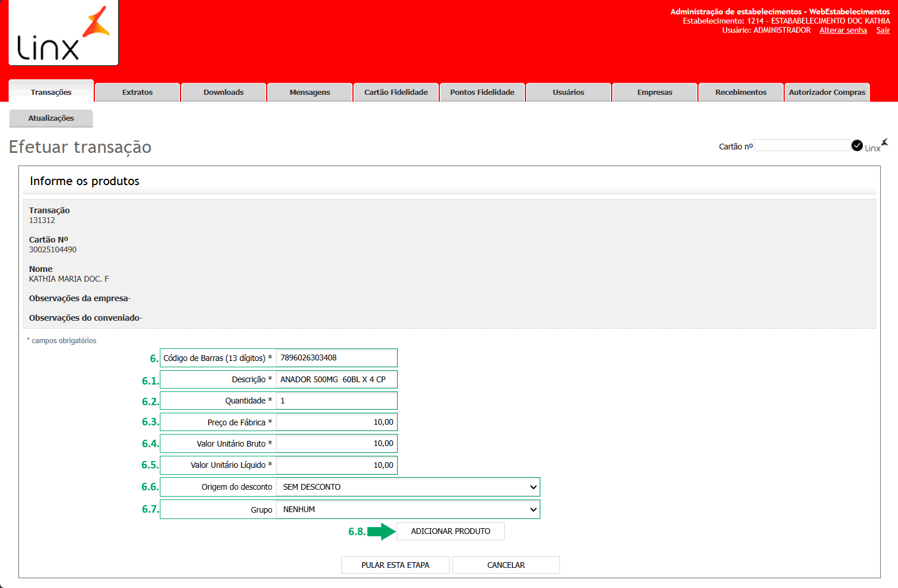898x588 pixels.
Task: Open the Usuários tab
Action: [569, 93]
